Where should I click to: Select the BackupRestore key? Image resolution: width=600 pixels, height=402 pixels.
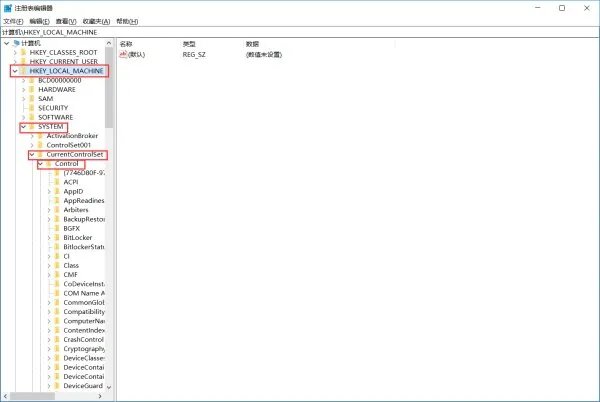coord(84,219)
